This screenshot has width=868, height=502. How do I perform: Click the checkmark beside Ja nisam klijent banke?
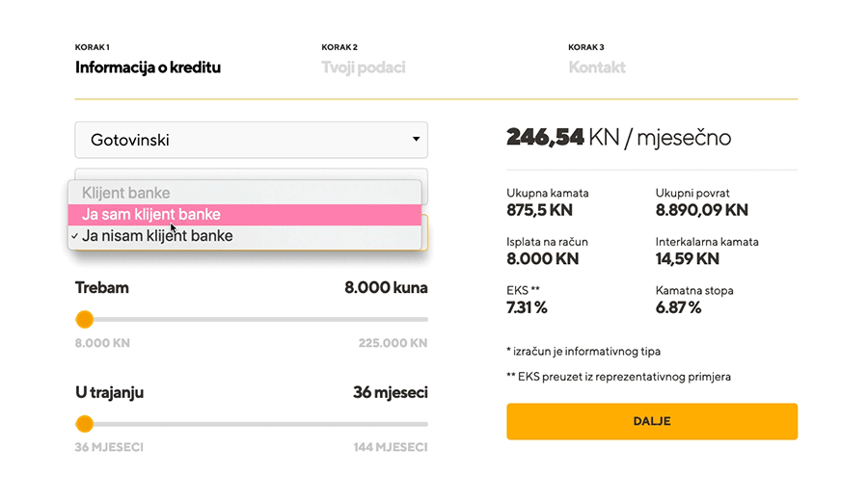coord(74,236)
